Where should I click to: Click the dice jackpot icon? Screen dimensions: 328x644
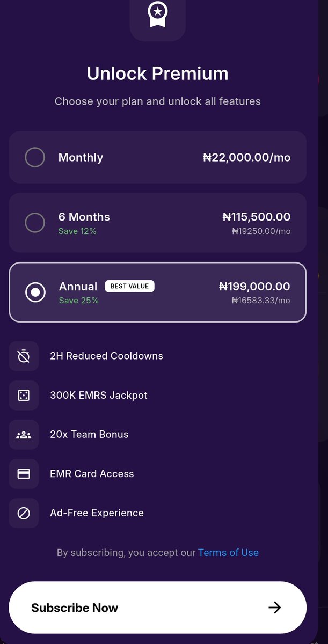click(24, 396)
